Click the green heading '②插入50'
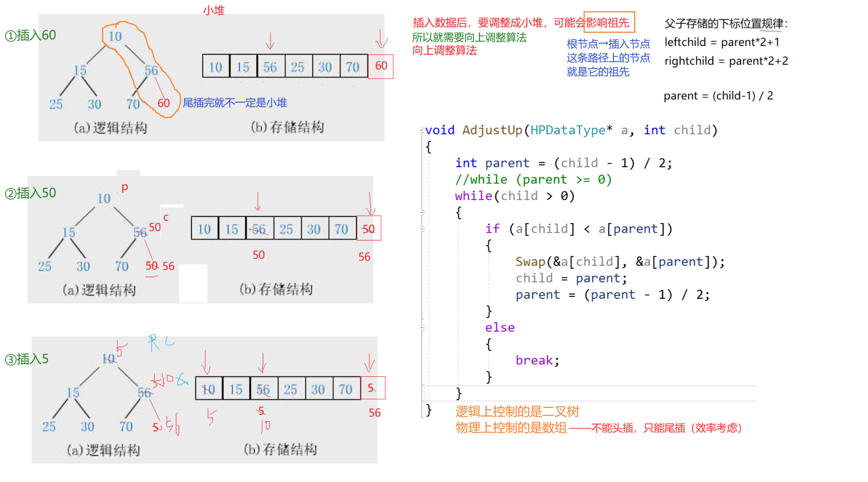The image size is (868, 482). (30, 193)
